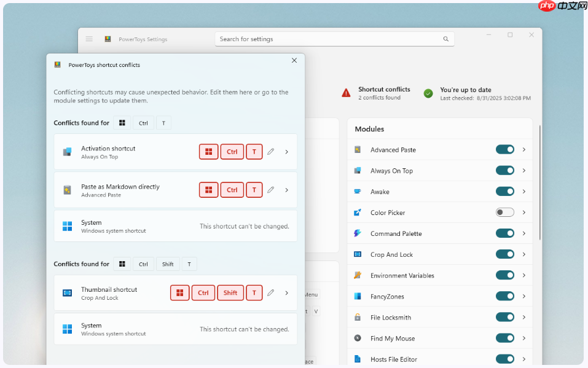The image size is (588, 368).
Task: Click the green up-to-date checkmark icon
Action: click(428, 93)
